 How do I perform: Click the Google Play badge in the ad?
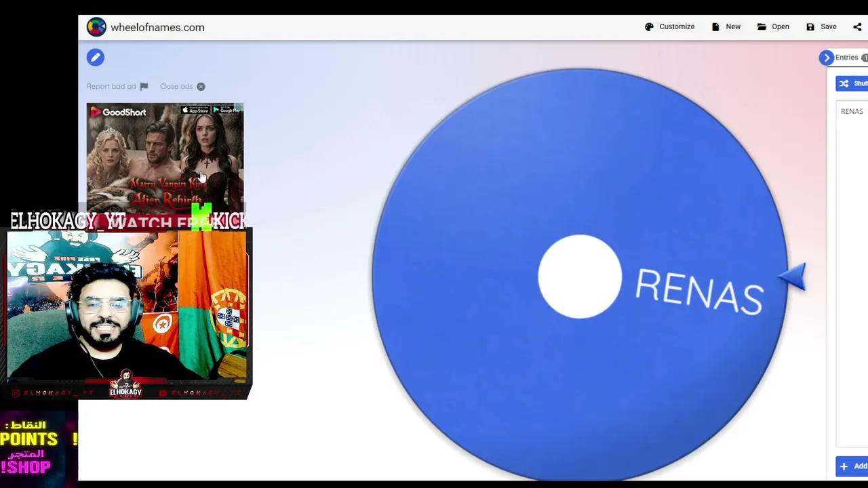[227, 110]
